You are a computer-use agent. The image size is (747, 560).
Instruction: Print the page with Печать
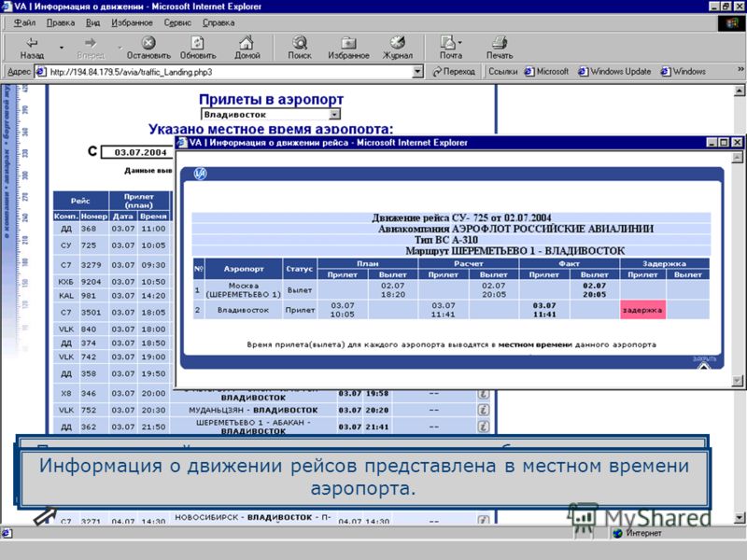(500, 49)
